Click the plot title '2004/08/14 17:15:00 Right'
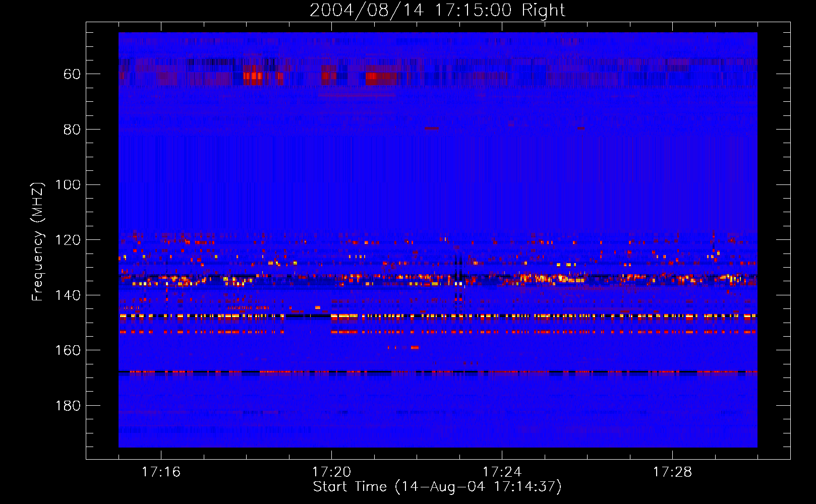Viewport: 816px width, 504px height. 437,10
